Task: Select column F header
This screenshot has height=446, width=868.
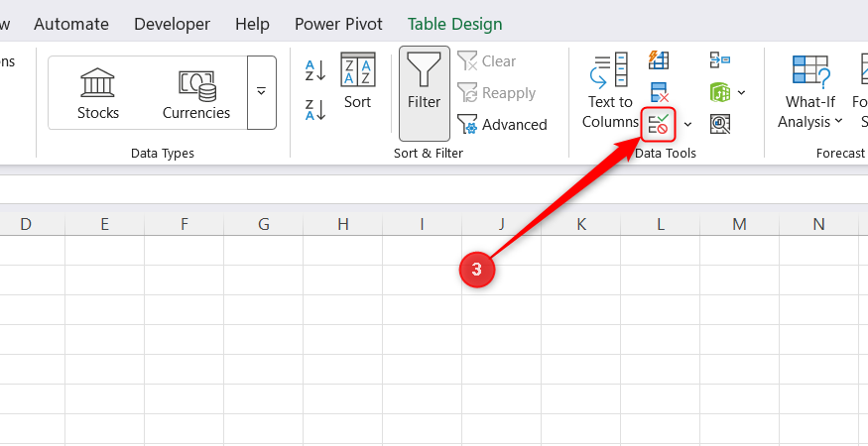Action: [184, 224]
